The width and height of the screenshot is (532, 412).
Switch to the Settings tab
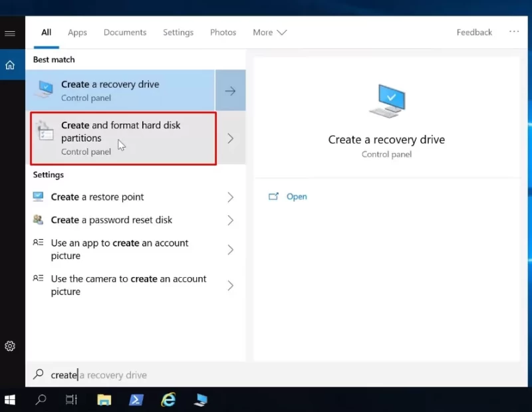point(178,33)
